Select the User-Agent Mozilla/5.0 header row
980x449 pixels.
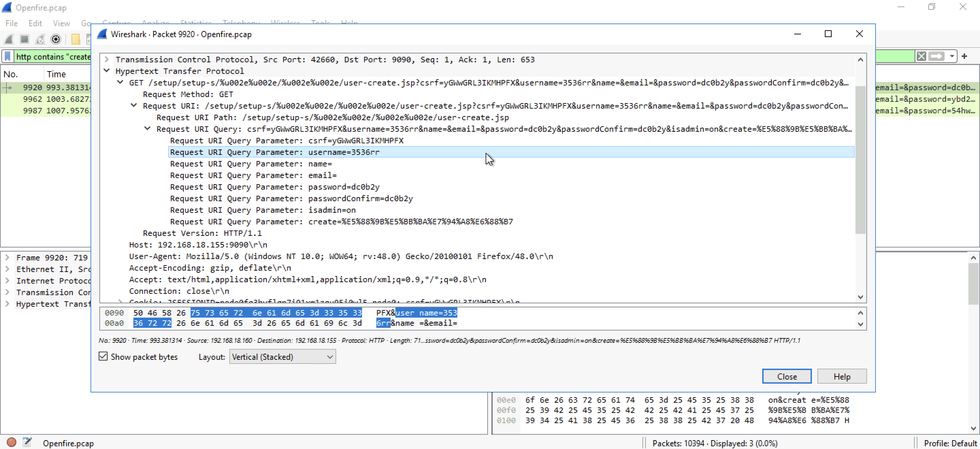491,256
